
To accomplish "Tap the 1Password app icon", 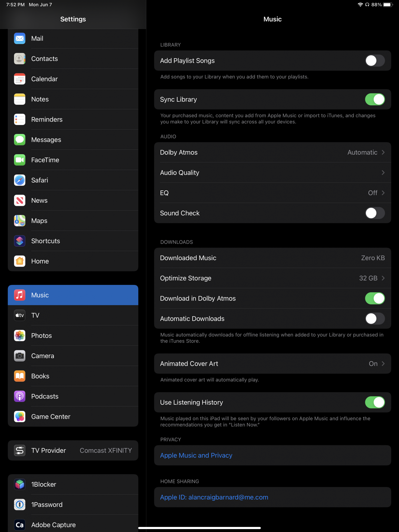I will 20,505.
